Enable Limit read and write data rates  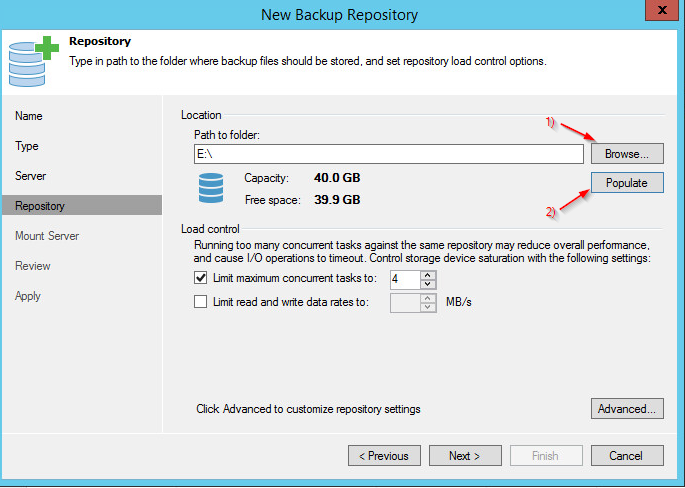[201, 303]
